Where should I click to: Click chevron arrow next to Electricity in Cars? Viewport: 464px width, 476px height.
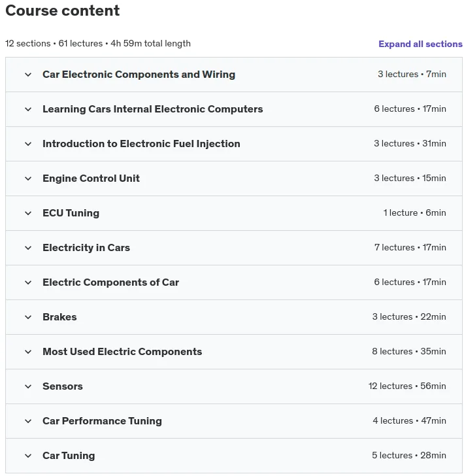tap(28, 248)
